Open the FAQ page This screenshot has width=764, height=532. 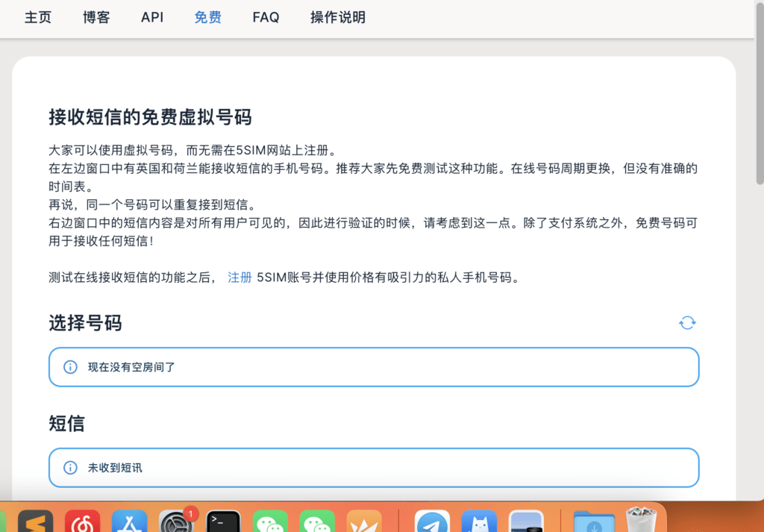(266, 18)
